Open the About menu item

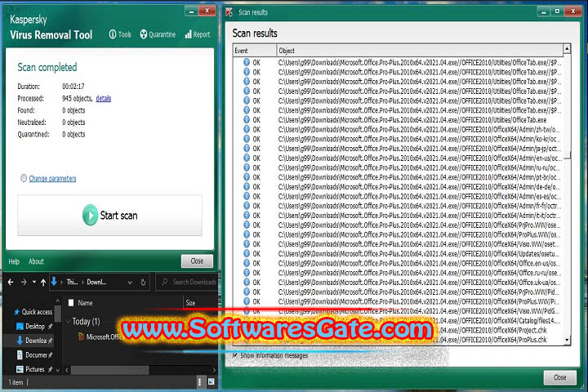click(x=37, y=261)
